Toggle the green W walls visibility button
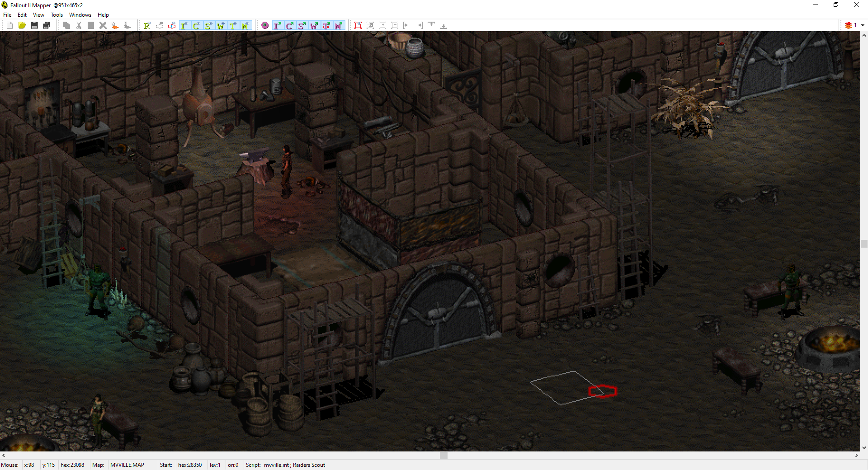Screen dimensions: 868x470 221,26
